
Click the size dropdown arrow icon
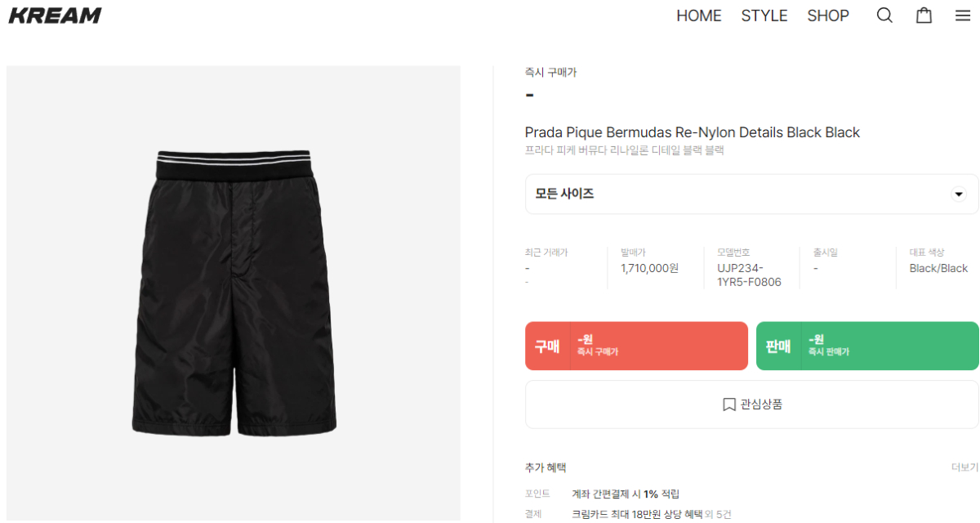(959, 194)
